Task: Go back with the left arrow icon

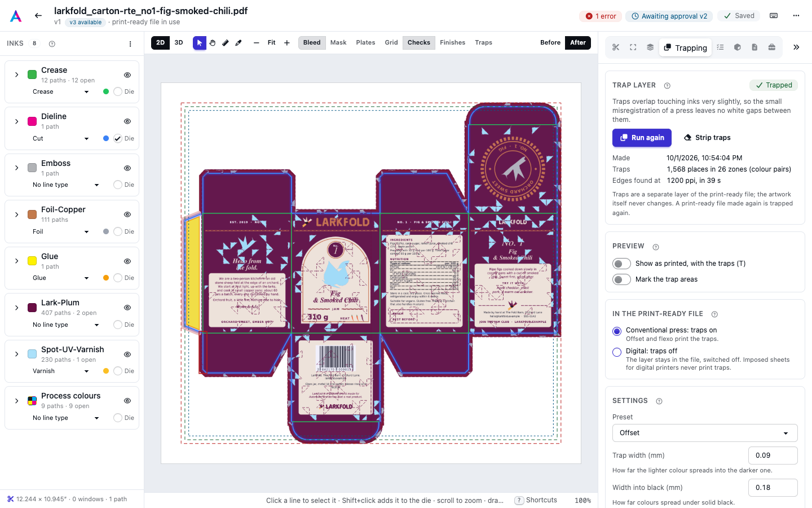Action: click(38, 16)
